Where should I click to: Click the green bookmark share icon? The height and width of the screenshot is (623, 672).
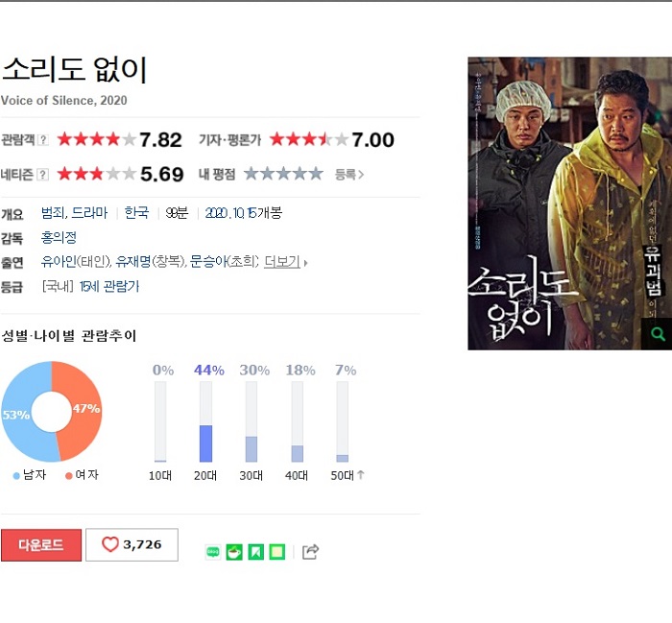click(256, 552)
